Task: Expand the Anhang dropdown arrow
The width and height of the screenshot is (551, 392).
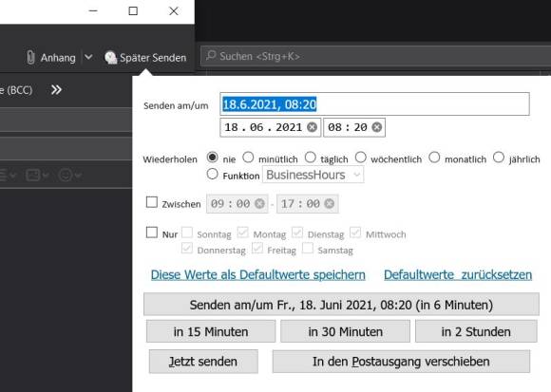Action: (x=88, y=57)
